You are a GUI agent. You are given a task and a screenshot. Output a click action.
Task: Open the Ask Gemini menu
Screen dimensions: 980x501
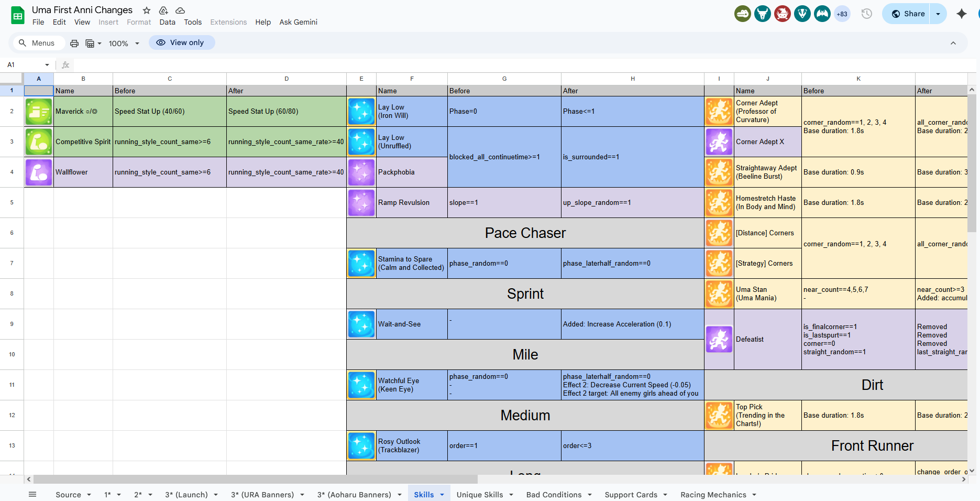299,22
